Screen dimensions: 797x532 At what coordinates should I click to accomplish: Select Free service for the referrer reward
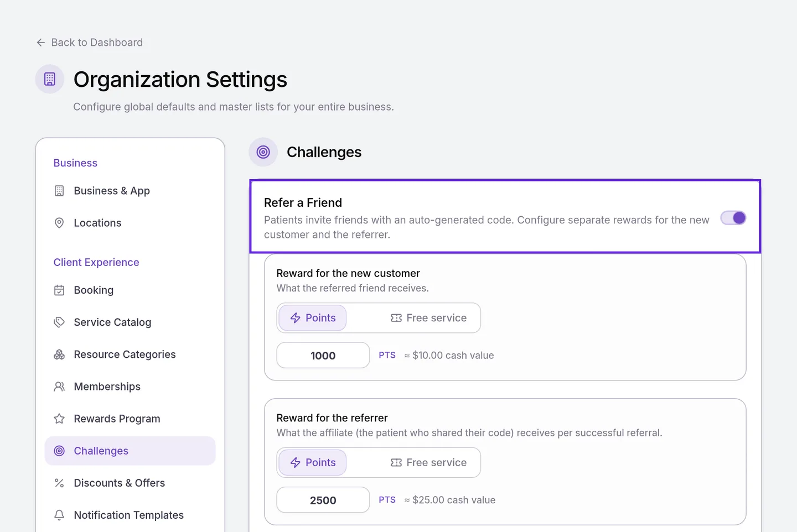coord(428,462)
